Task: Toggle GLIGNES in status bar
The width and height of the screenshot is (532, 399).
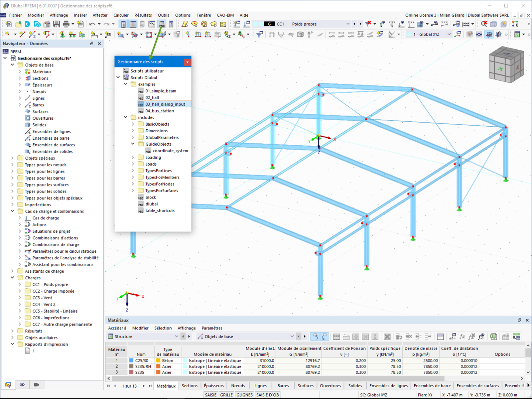Action: [x=244, y=395]
